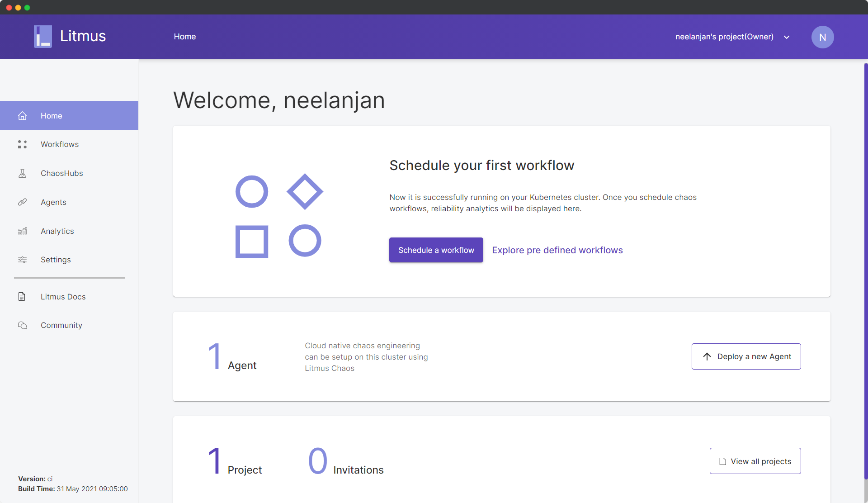
Task: Click the workflow shapes illustration
Action: [279, 216]
